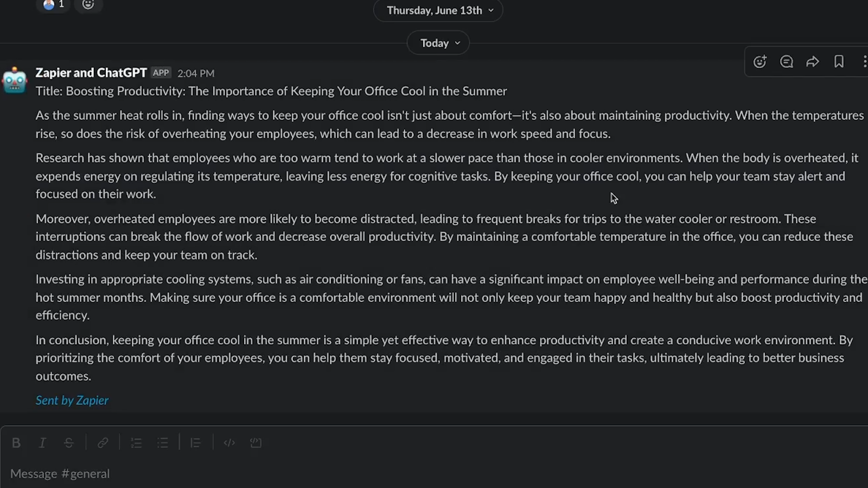Click the reaction with count 1
The width and height of the screenshot is (868, 488).
(x=54, y=5)
